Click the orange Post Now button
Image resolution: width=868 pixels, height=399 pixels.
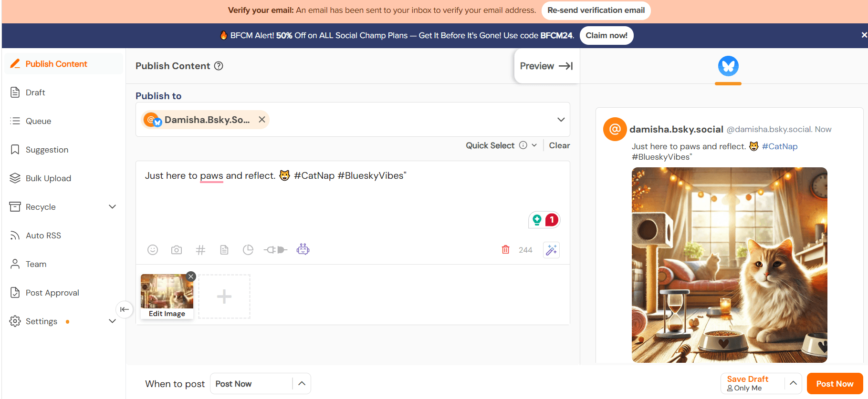click(x=835, y=384)
